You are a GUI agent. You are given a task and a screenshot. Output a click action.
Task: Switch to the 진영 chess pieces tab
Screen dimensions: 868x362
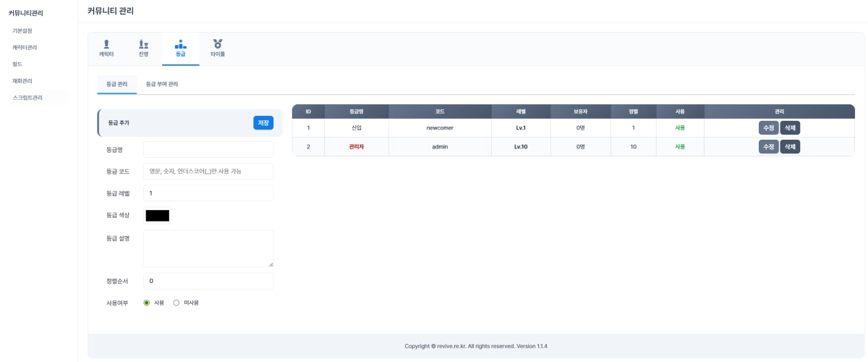click(x=143, y=48)
